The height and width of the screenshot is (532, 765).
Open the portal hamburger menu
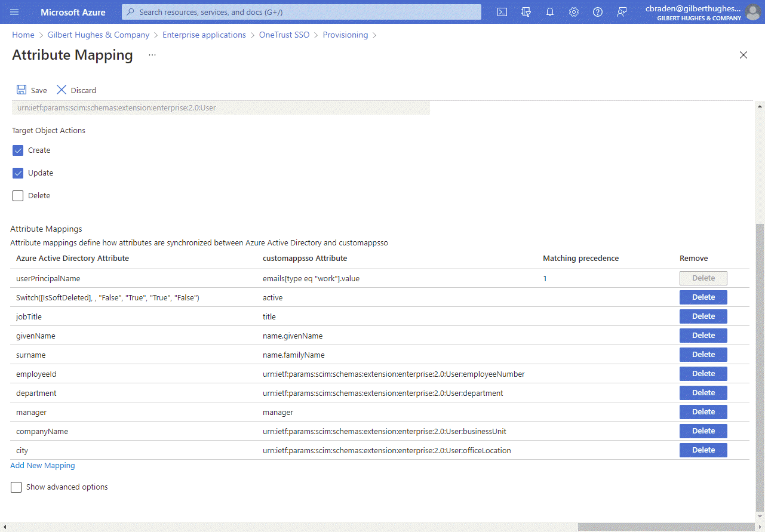point(14,12)
